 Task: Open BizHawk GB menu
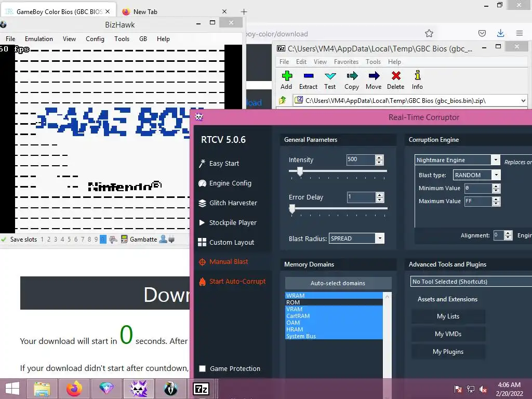click(x=143, y=38)
